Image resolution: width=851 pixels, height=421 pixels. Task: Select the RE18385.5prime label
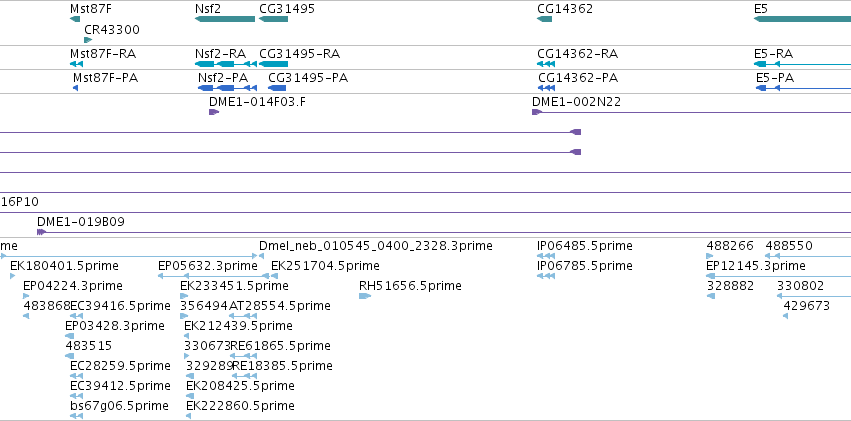pos(282,365)
